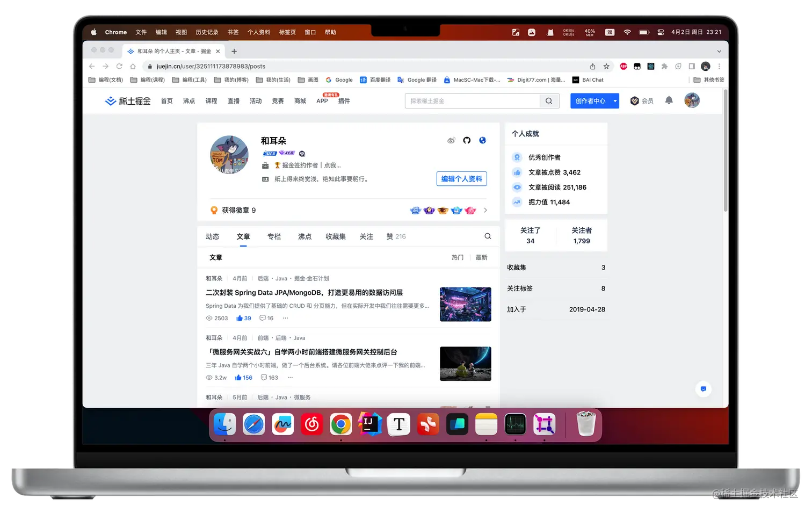Open the 其他书签 bookmark folder
Image resolution: width=812 pixels, height=513 pixels.
tap(709, 80)
